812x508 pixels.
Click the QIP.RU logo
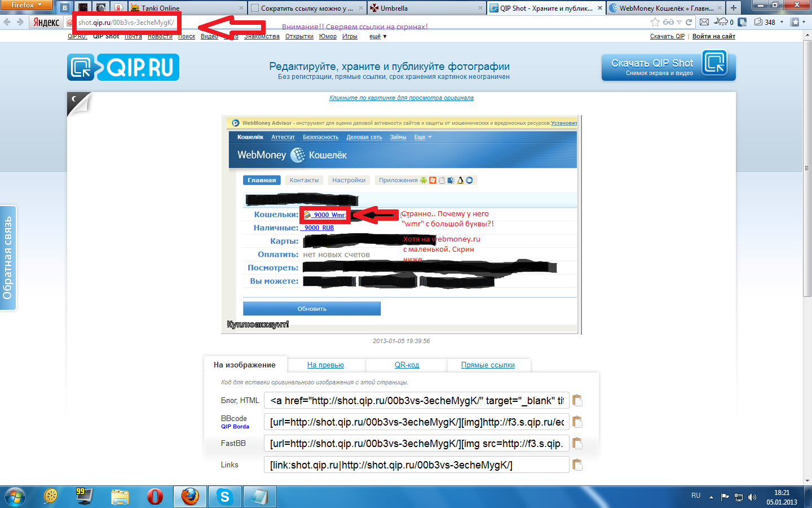click(123, 67)
